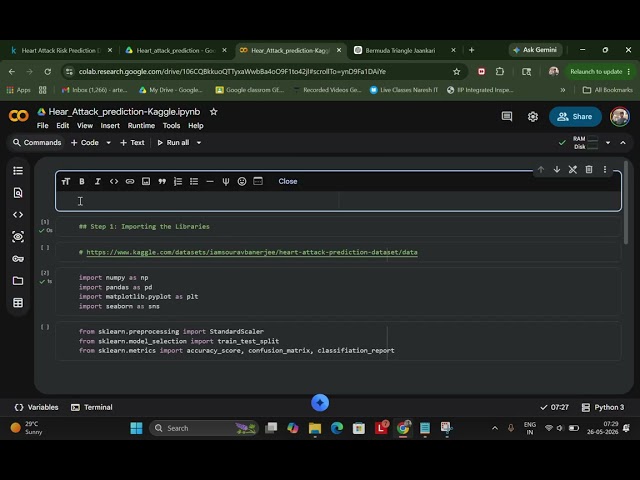Switch to Heart_attack_prediction Drive tab
This screenshot has height=480, width=640.
coord(174,50)
